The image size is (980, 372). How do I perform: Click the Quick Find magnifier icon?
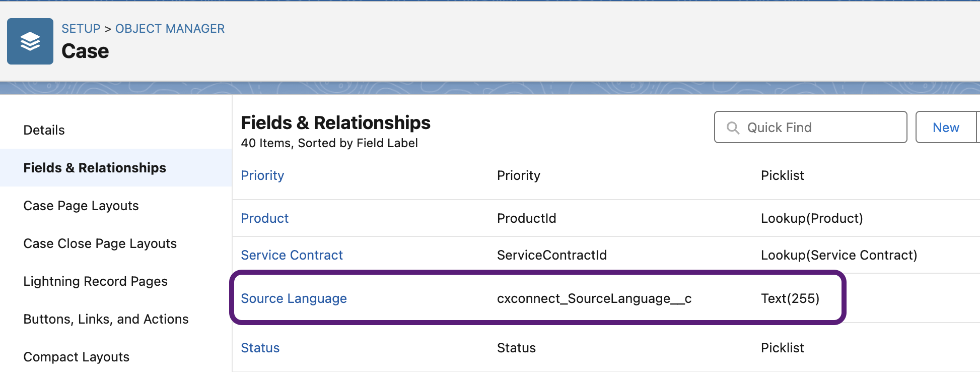(733, 128)
